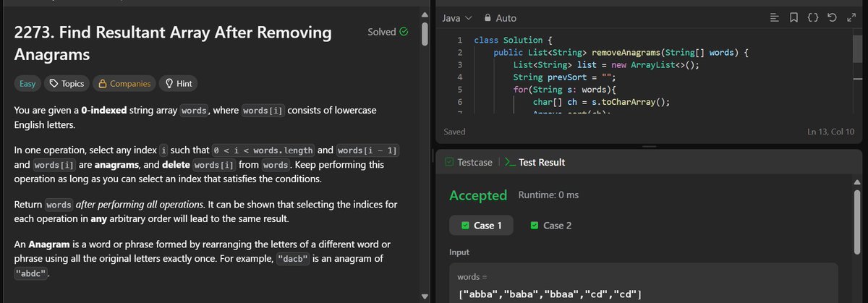The image size is (868, 303).
Task: Click the Input label
Action: [459, 252]
